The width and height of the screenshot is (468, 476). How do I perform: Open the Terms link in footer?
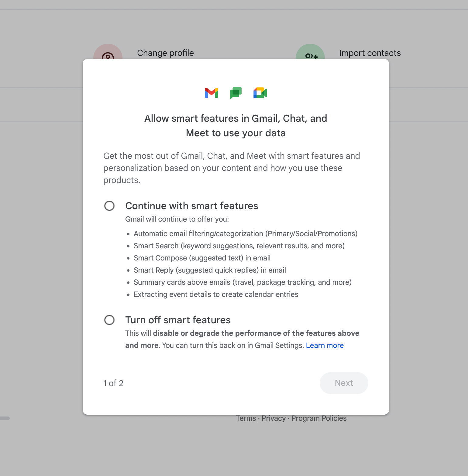click(246, 418)
